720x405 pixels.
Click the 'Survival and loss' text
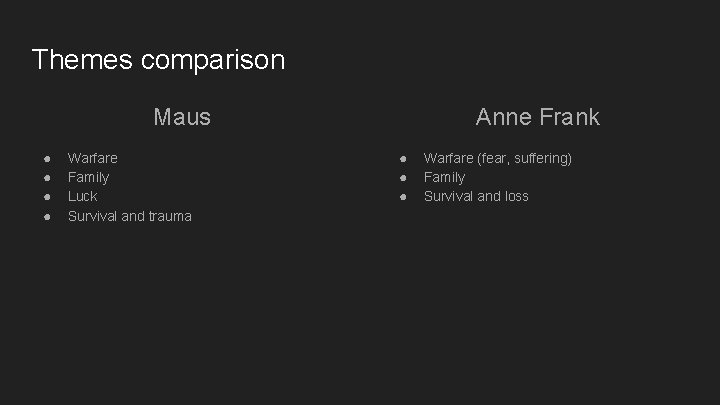(476, 196)
